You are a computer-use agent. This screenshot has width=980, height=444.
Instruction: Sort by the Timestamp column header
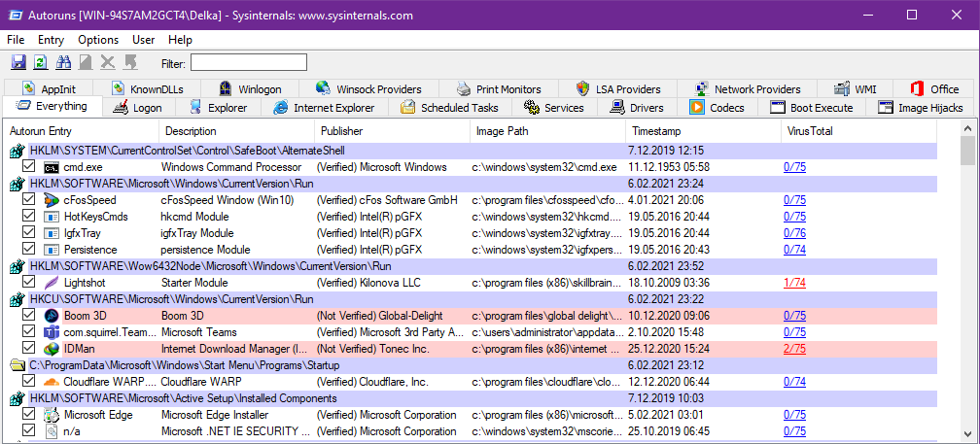point(703,131)
